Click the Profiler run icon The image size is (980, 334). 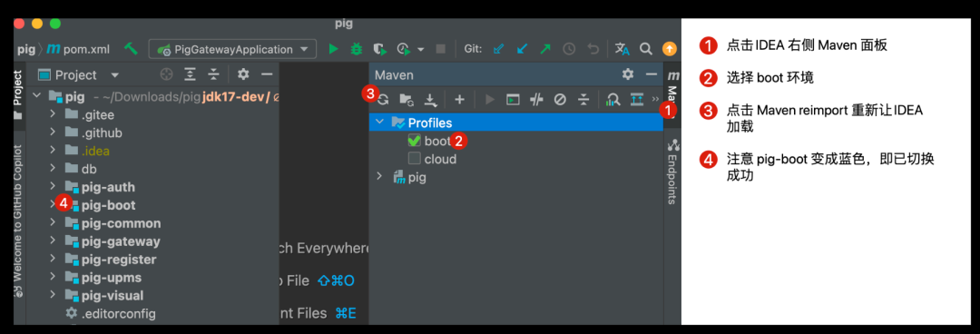click(404, 49)
